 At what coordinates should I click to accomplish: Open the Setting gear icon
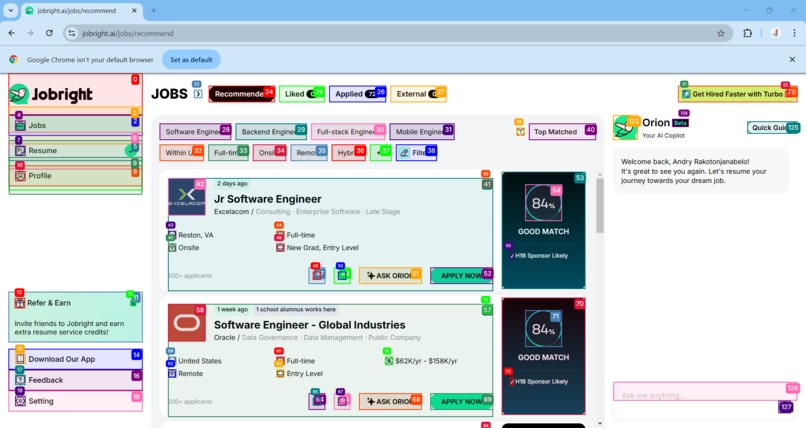[20, 401]
